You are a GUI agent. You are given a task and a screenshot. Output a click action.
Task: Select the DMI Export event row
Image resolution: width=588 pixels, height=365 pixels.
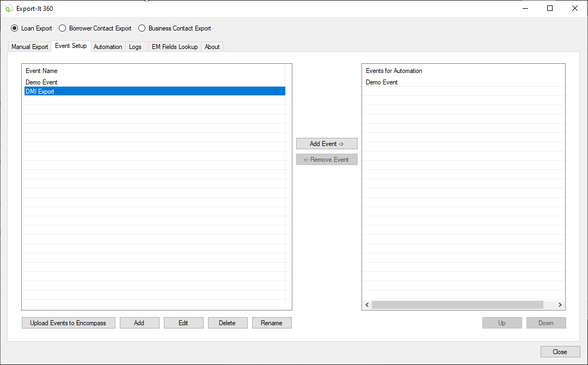[x=40, y=92]
